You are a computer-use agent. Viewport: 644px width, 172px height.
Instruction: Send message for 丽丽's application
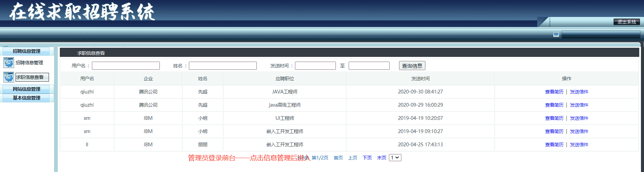[579, 145]
